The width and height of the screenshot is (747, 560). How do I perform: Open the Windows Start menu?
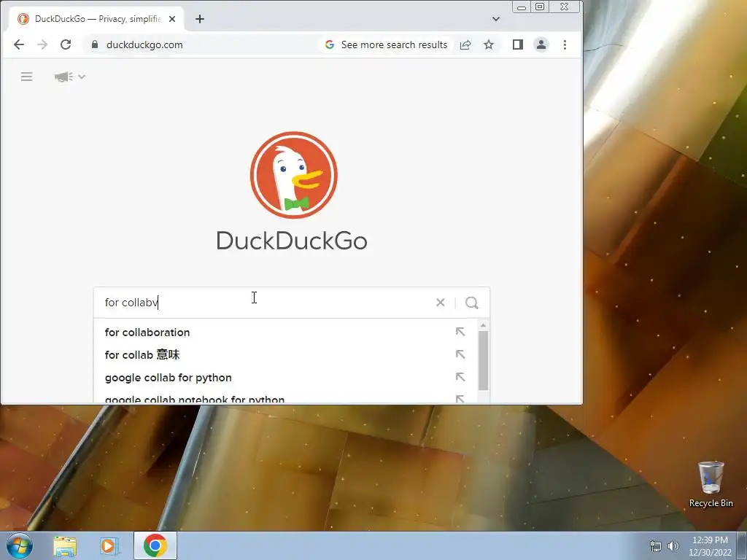[20, 545]
